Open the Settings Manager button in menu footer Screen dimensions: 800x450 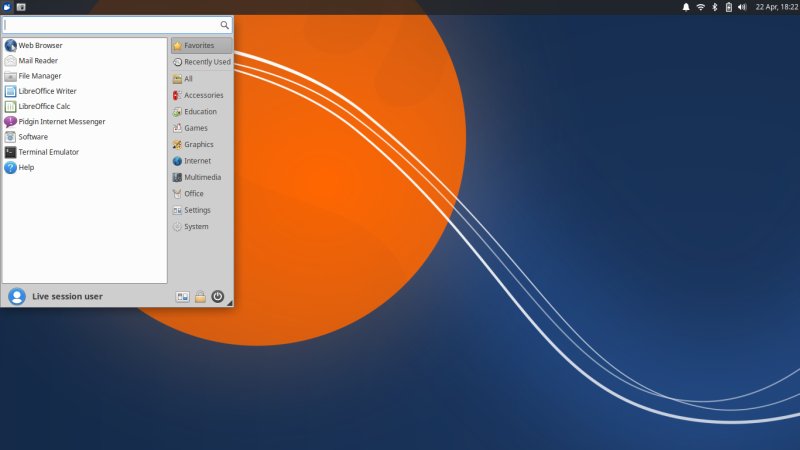click(183, 296)
